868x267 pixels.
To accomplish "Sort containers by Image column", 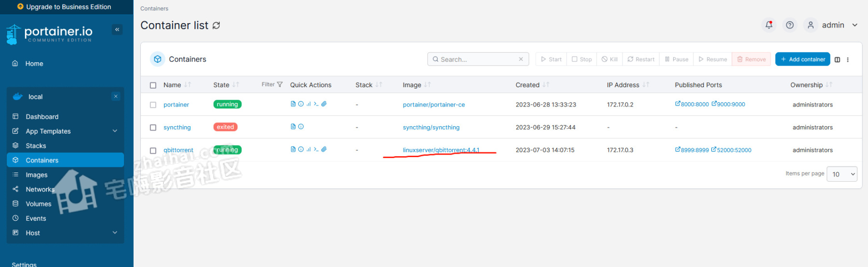I will pyautogui.click(x=417, y=85).
